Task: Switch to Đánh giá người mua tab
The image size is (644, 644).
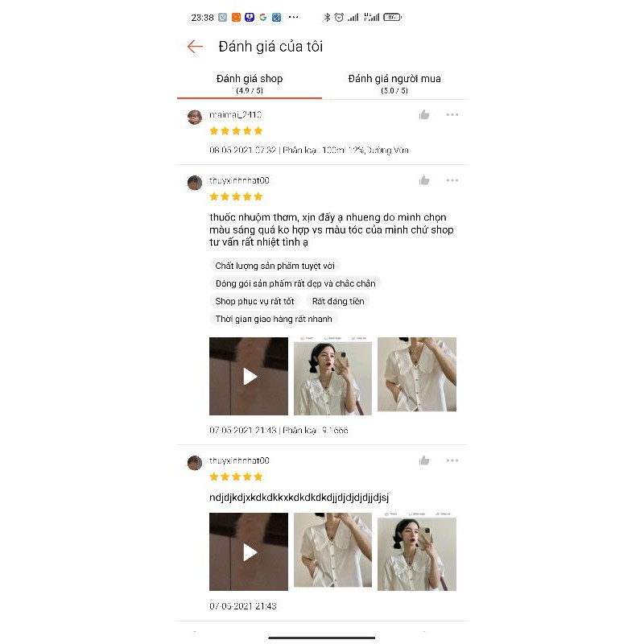Action: [x=394, y=84]
